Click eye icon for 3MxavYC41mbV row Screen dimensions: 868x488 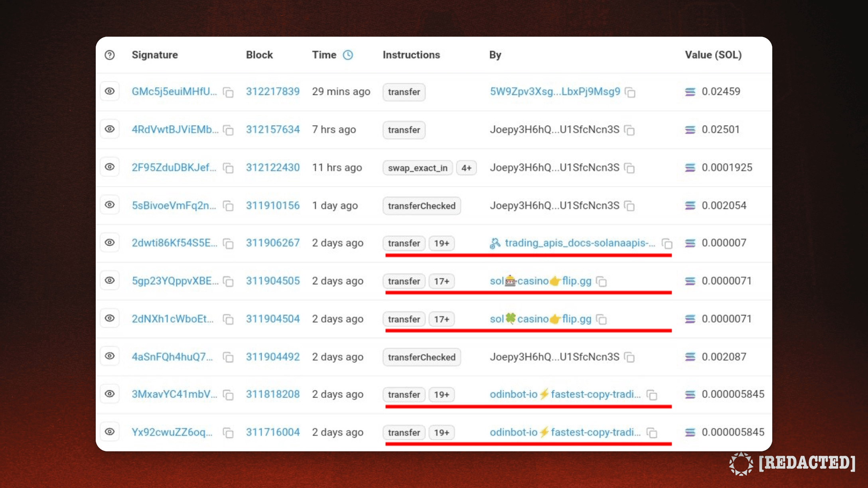click(110, 394)
